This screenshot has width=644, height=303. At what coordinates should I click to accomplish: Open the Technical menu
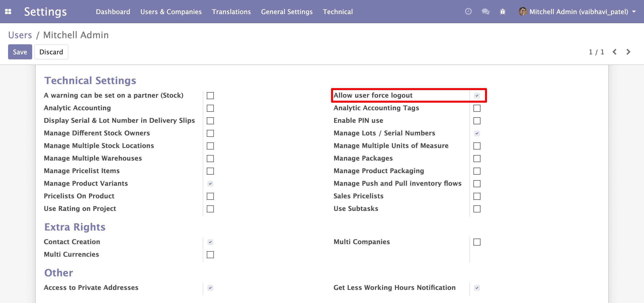coord(338,12)
